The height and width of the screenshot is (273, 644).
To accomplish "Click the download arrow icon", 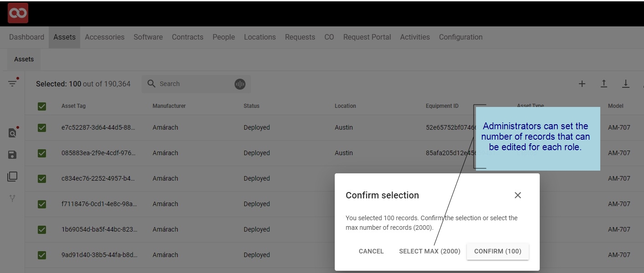I will pos(626,84).
